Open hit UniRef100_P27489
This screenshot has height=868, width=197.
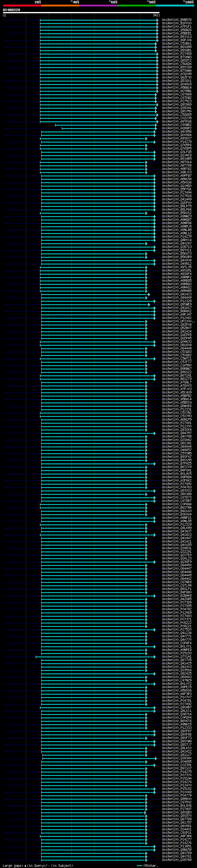177,54
